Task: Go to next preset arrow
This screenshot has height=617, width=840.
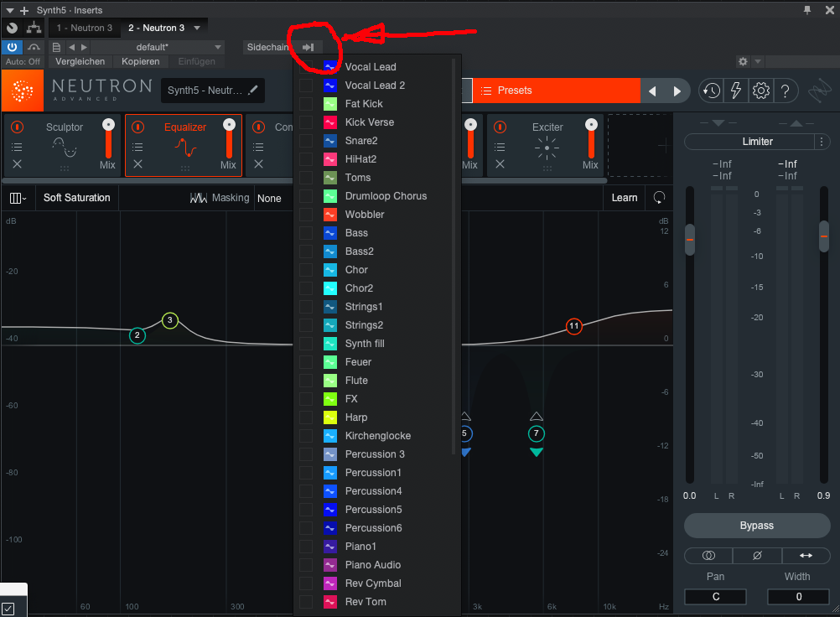Action: pos(677,91)
